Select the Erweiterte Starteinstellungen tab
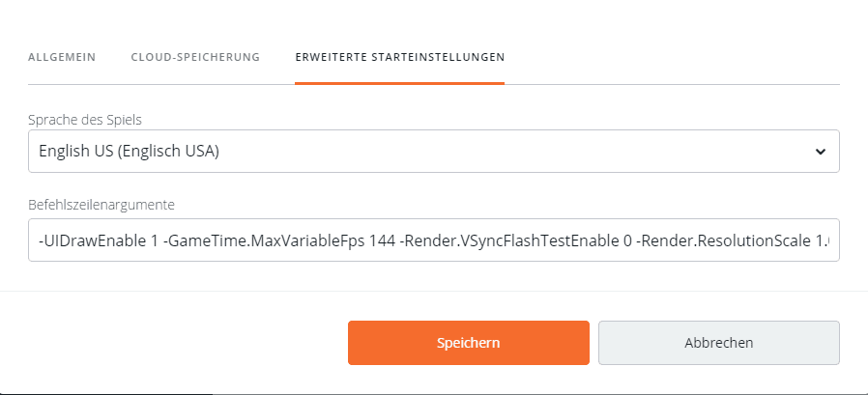868x395 pixels. pyautogui.click(x=399, y=57)
